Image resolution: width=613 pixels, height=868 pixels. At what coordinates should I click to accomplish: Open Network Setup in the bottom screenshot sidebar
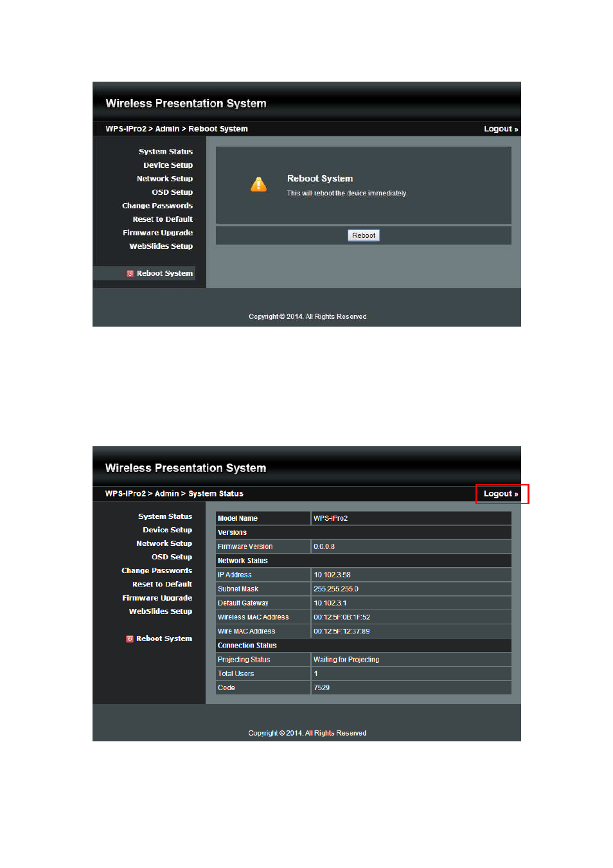coord(164,543)
